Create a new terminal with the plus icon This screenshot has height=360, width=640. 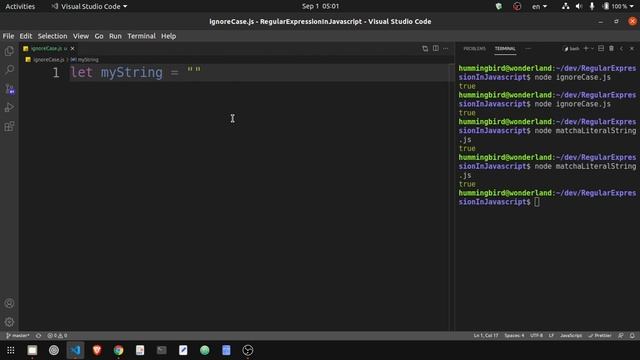(586, 49)
